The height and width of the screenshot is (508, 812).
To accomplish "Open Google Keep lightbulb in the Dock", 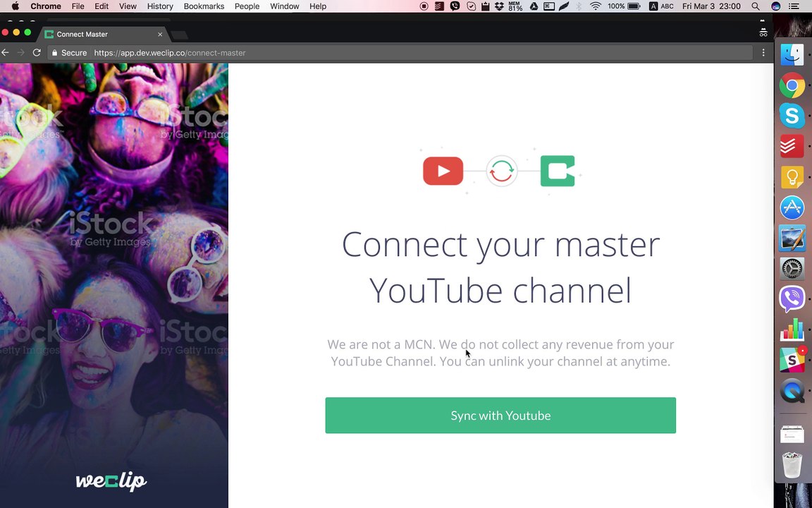I will [792, 177].
